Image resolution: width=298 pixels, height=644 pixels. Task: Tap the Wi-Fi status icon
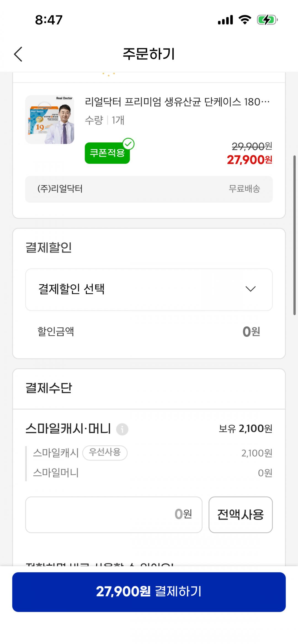(244, 20)
